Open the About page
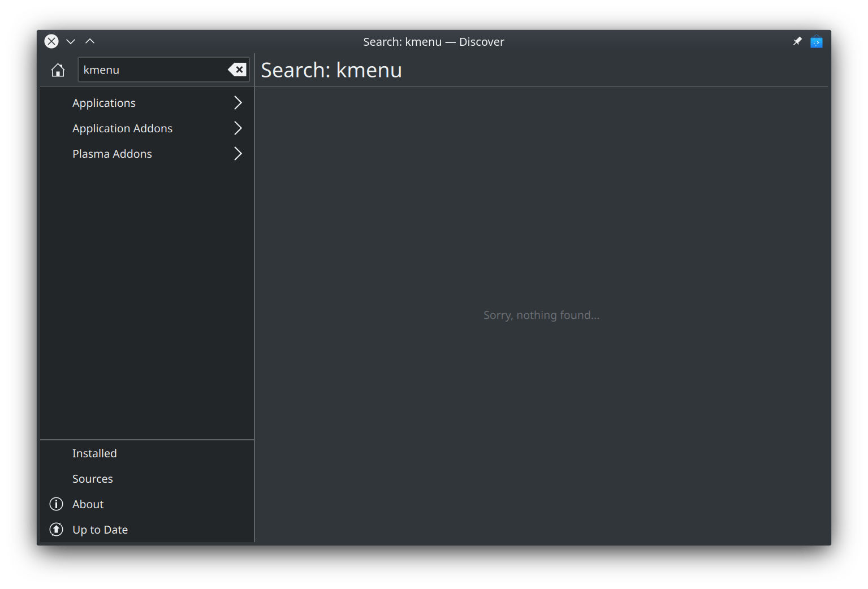The height and width of the screenshot is (589, 868). click(147, 504)
